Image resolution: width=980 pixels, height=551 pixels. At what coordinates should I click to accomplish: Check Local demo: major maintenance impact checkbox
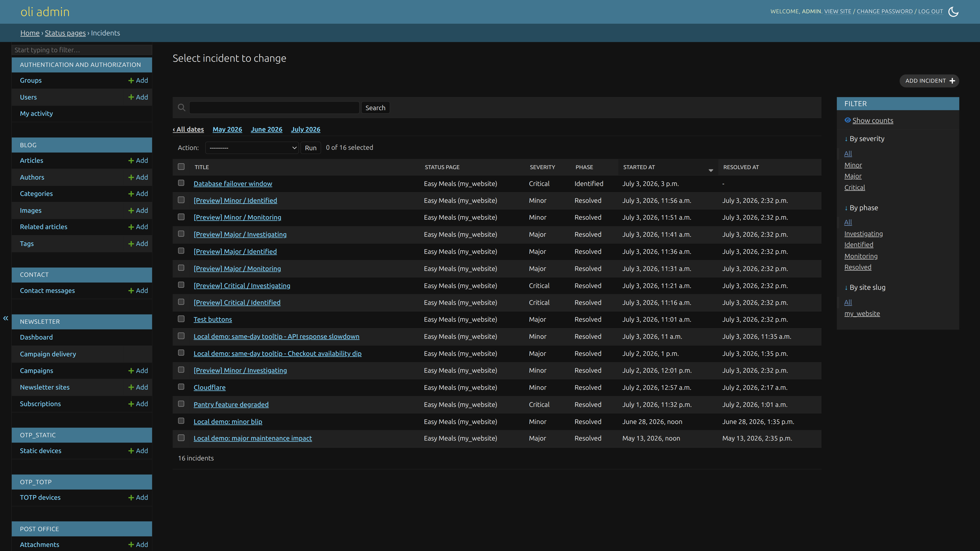click(181, 438)
